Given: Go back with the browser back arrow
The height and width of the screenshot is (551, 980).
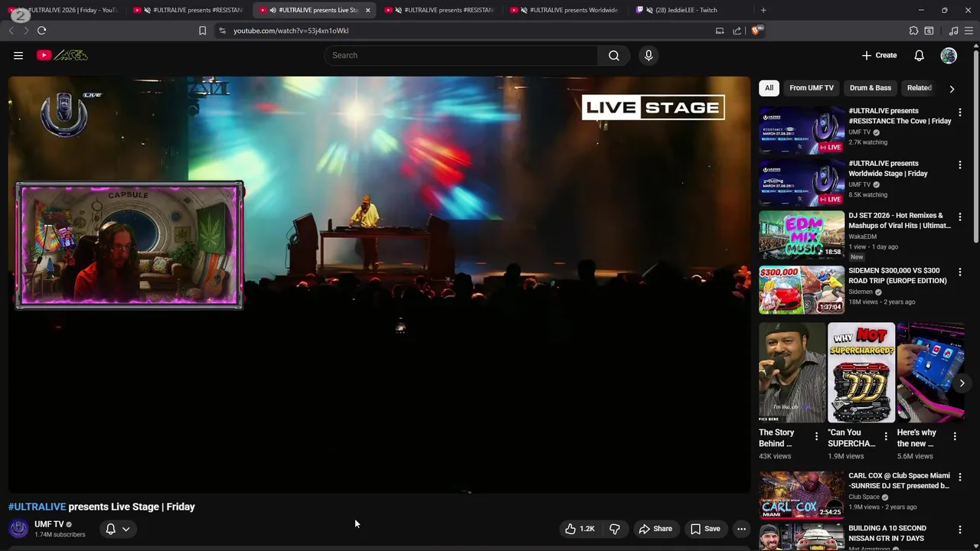Looking at the screenshot, I should pos(11,31).
